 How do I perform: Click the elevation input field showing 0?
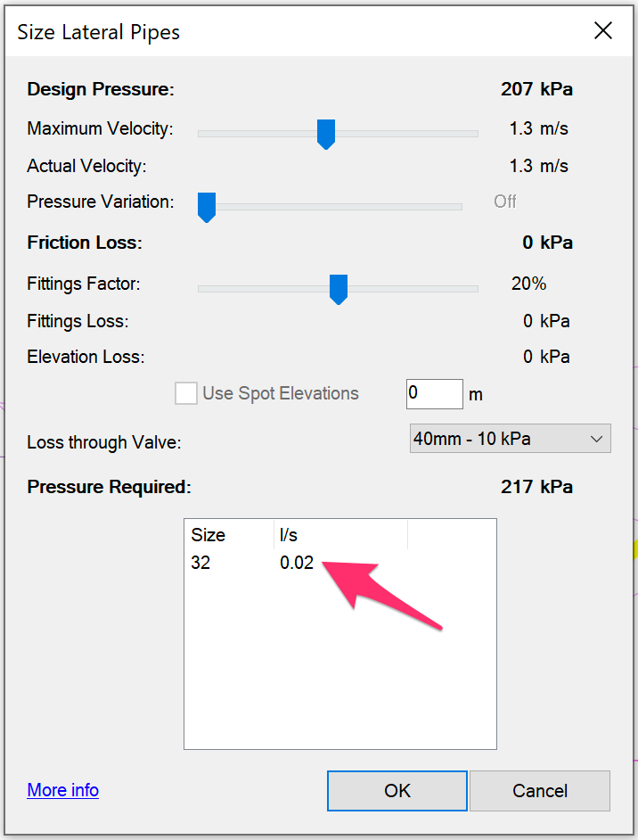click(434, 393)
